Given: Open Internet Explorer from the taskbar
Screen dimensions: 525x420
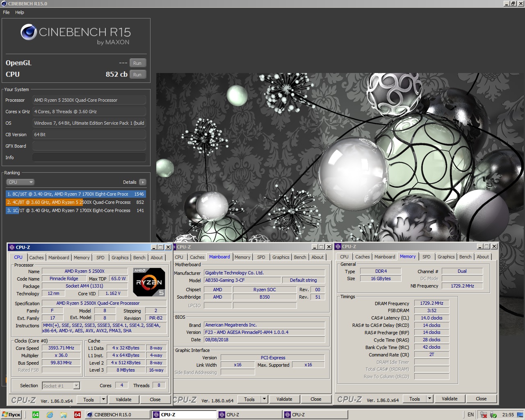Looking at the screenshot, I should coord(50,415).
